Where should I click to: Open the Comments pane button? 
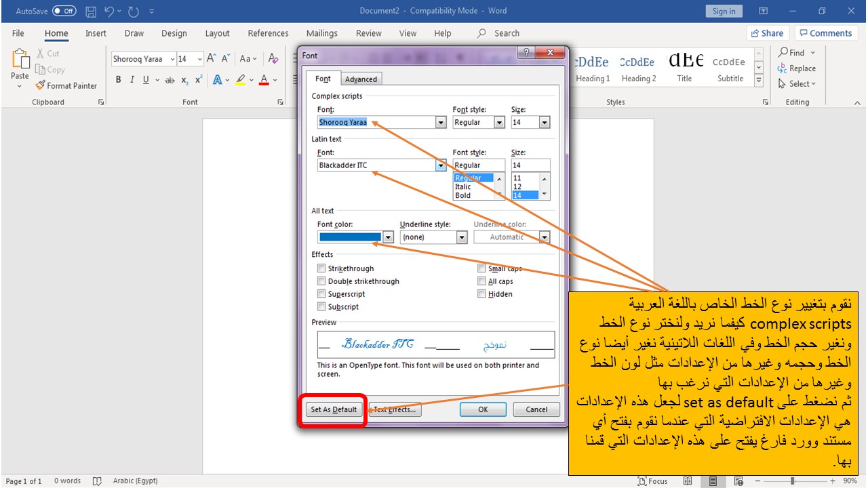pos(825,33)
